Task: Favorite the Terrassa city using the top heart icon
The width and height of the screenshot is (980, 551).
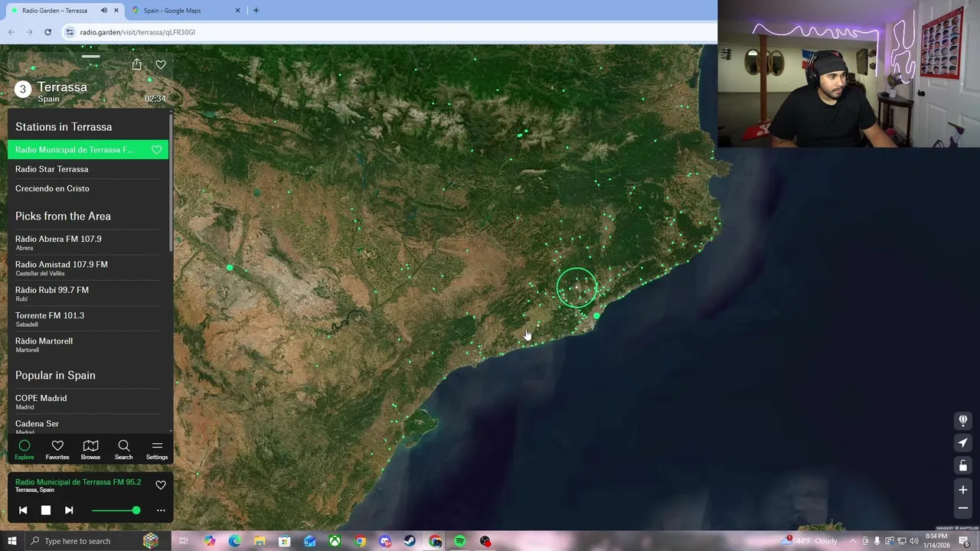Action: [x=161, y=64]
